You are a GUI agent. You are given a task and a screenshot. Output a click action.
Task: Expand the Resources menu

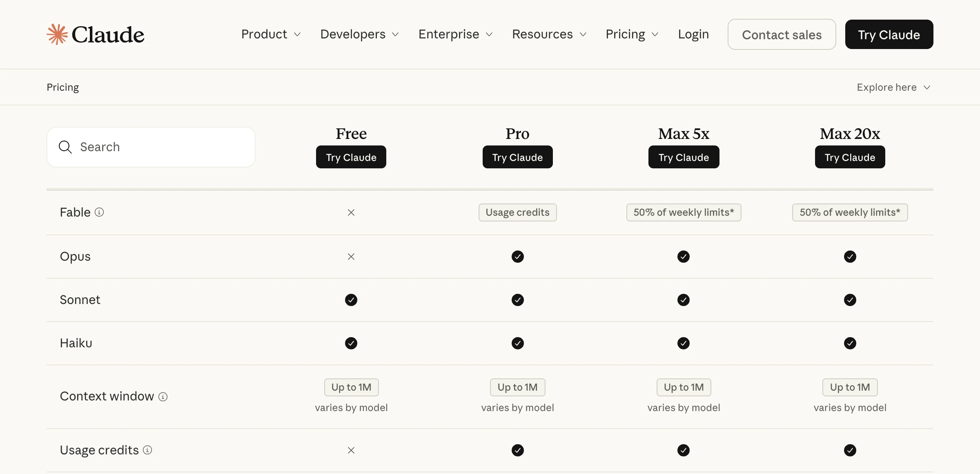point(550,34)
